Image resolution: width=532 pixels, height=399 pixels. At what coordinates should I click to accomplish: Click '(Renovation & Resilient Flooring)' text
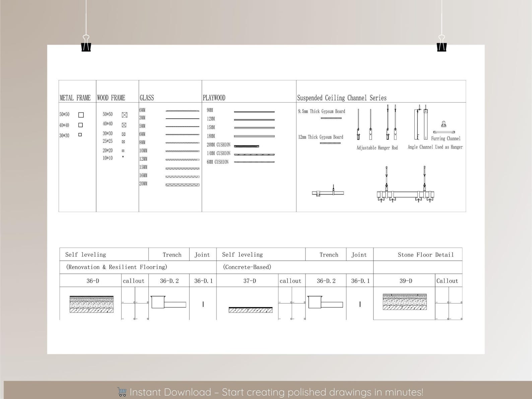pos(117,267)
